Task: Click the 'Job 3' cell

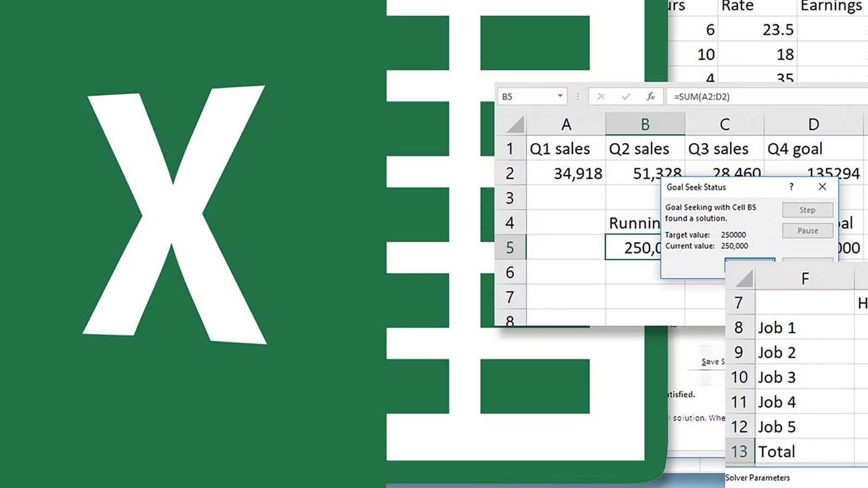Action: coord(805,377)
